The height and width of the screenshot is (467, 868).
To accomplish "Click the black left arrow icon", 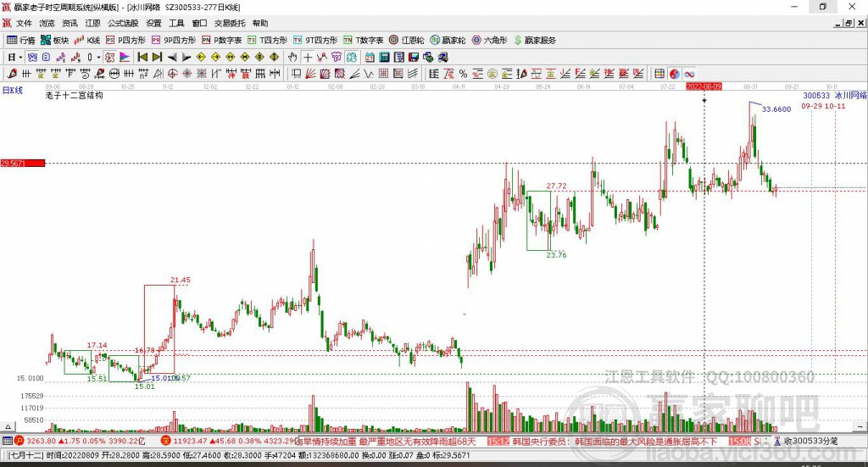I will (x=172, y=57).
